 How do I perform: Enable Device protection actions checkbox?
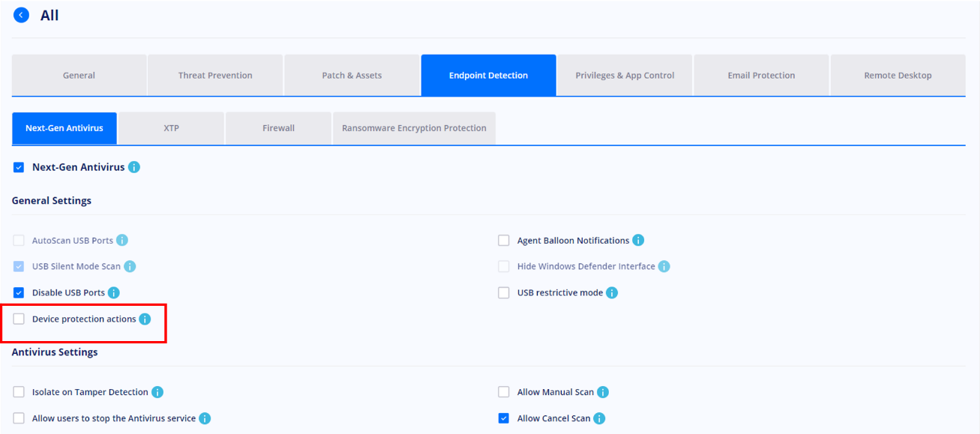tap(19, 319)
